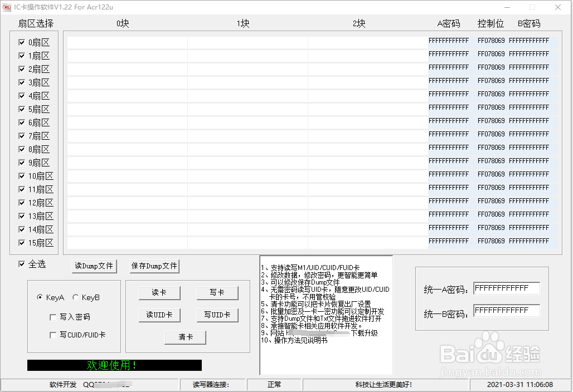Deselect 5扇区 sector
Screen dimensions: 573x392
tap(22, 109)
